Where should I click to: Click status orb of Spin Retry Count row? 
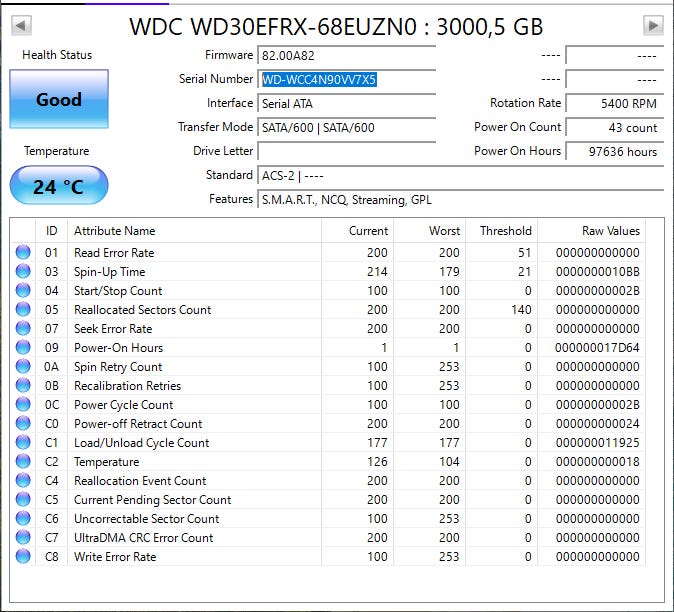point(23,366)
